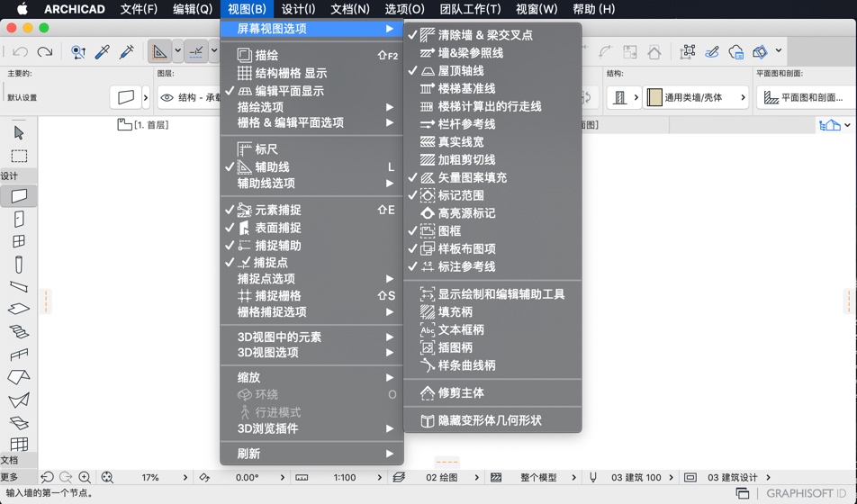Screen dimensions: 857x504
Task: Toggle the guide lines toolbar button
Action: coord(159,52)
